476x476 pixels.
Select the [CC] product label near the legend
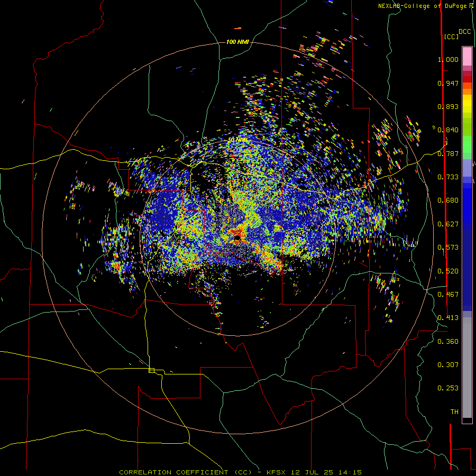[x=451, y=36]
